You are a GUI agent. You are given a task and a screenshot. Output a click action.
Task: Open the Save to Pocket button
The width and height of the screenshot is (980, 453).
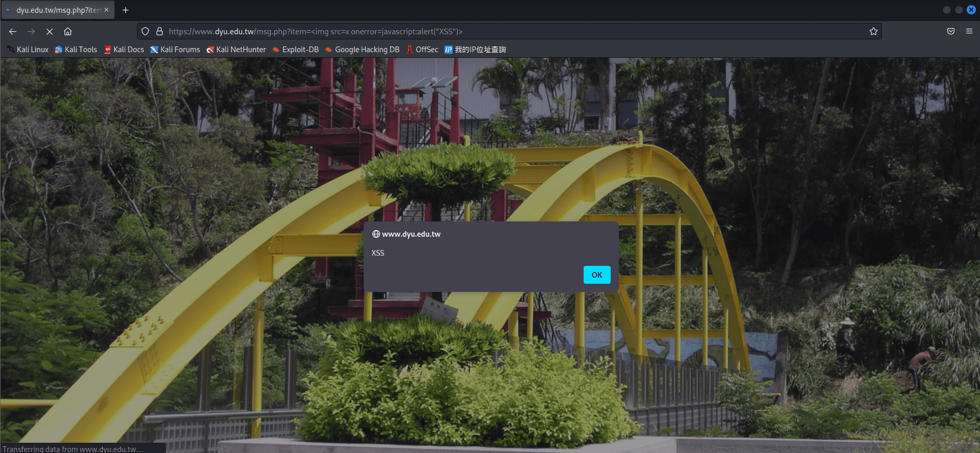tap(951, 32)
